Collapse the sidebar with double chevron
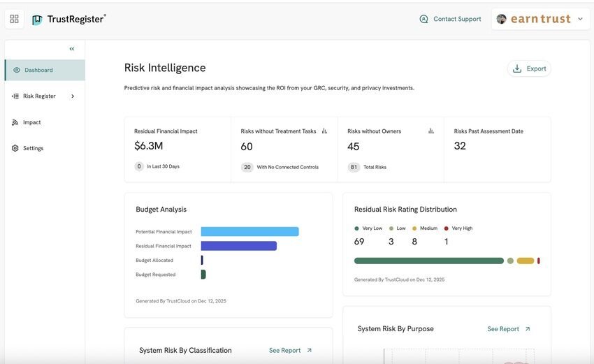The height and width of the screenshot is (364, 594). pos(72,49)
